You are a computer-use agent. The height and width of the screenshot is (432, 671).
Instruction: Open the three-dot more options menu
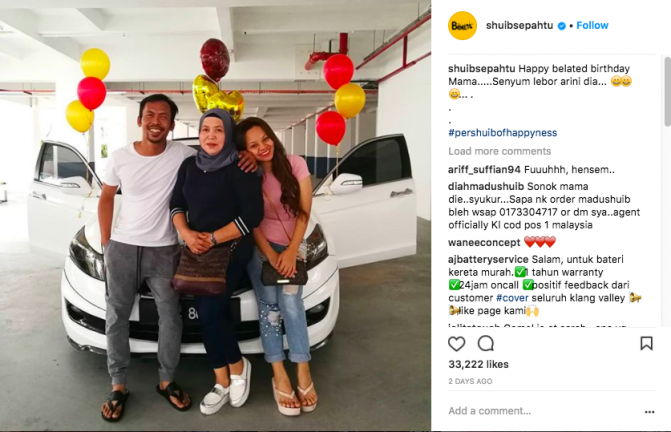click(x=649, y=412)
